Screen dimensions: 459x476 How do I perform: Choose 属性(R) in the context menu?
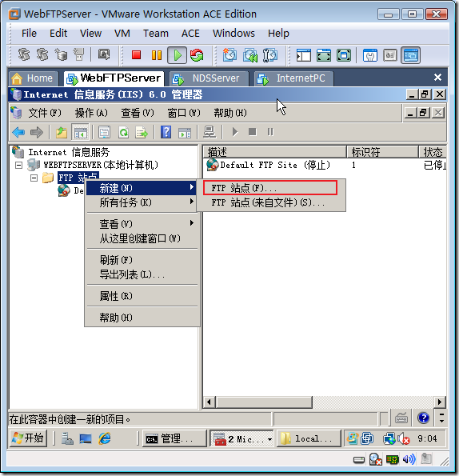[x=142, y=296]
